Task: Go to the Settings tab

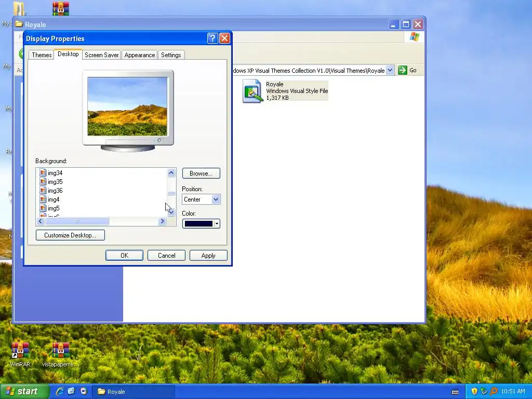Action: pyautogui.click(x=170, y=55)
